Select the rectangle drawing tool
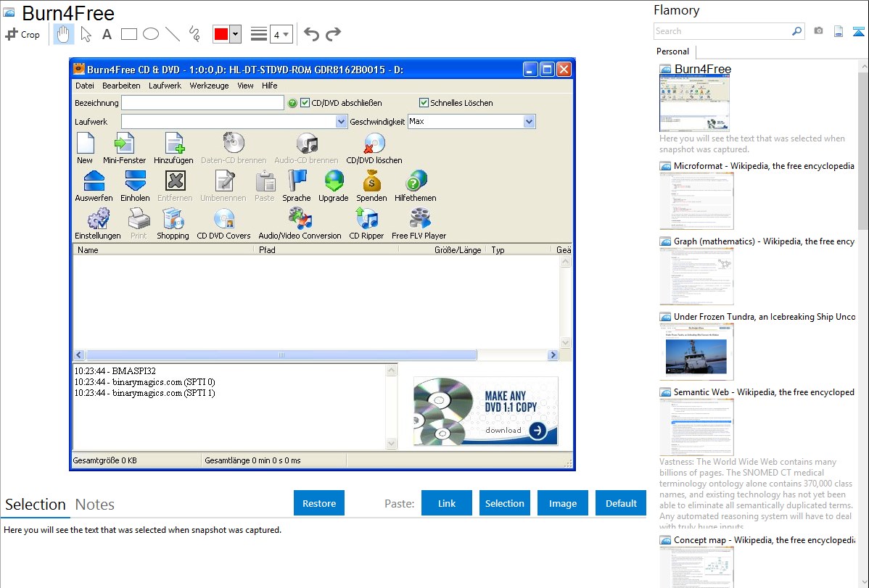869x588 pixels. [x=129, y=34]
